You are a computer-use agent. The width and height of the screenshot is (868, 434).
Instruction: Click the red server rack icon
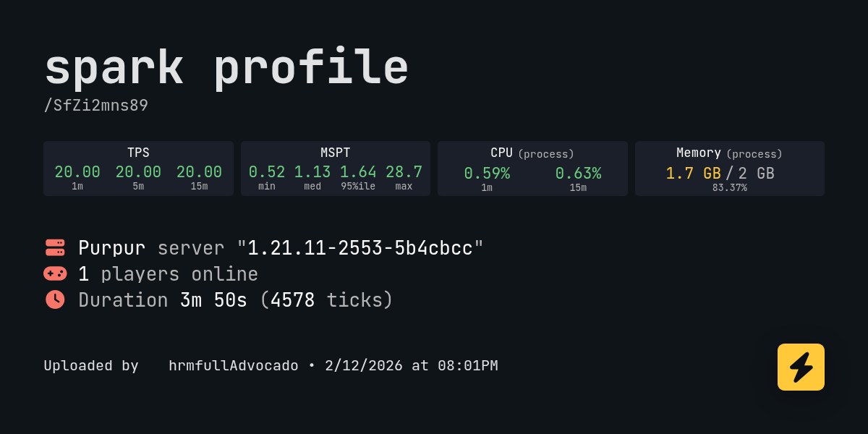55,247
